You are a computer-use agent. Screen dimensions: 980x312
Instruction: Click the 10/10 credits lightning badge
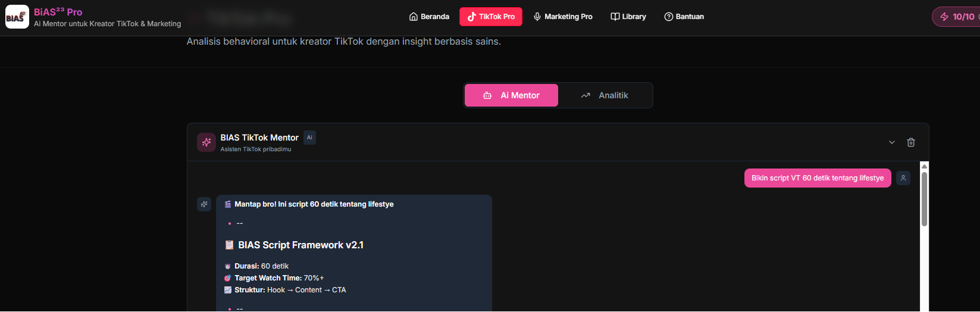tap(957, 17)
